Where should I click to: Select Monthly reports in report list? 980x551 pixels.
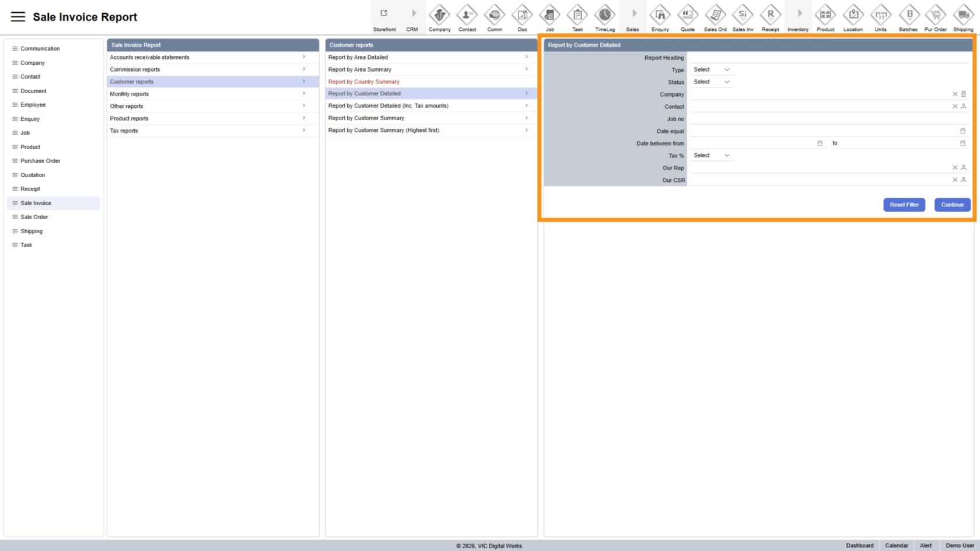click(x=129, y=94)
